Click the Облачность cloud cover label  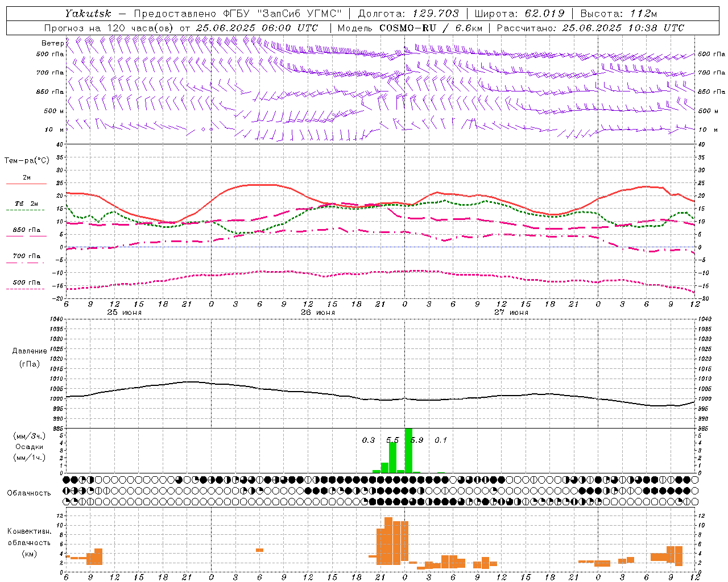coord(29,493)
